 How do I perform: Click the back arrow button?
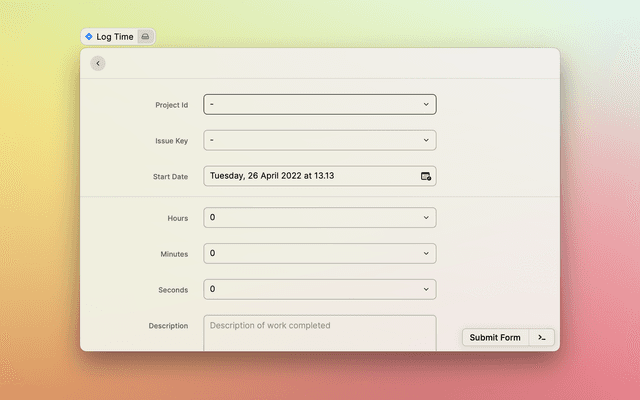[x=97, y=63]
